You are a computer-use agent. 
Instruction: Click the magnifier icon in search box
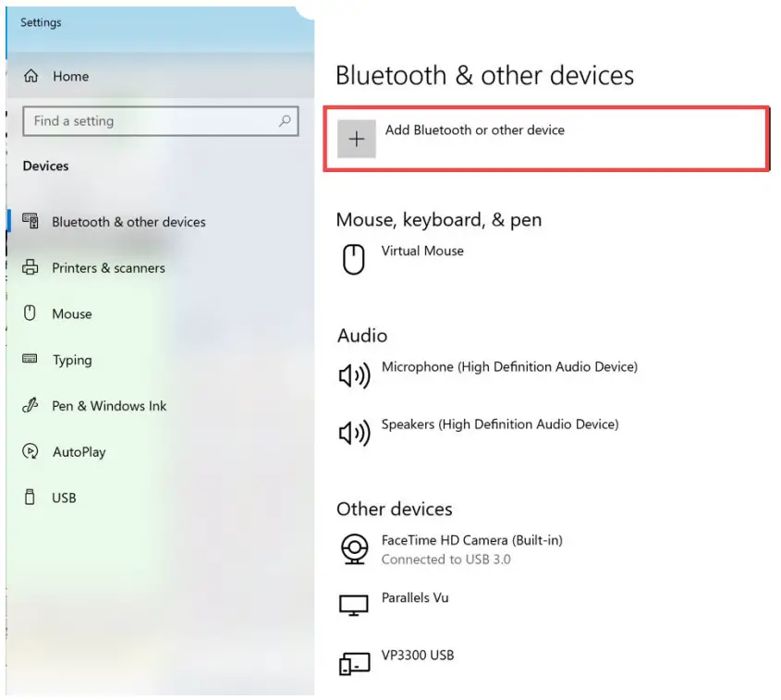pos(285,120)
